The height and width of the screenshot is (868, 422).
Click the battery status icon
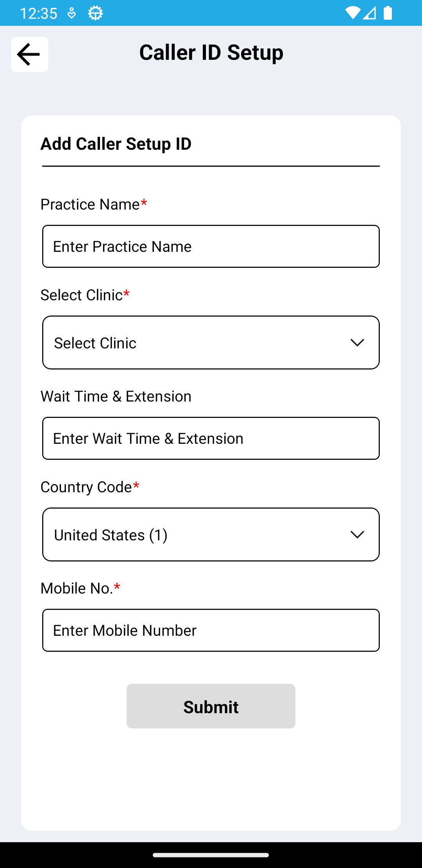[x=388, y=13]
